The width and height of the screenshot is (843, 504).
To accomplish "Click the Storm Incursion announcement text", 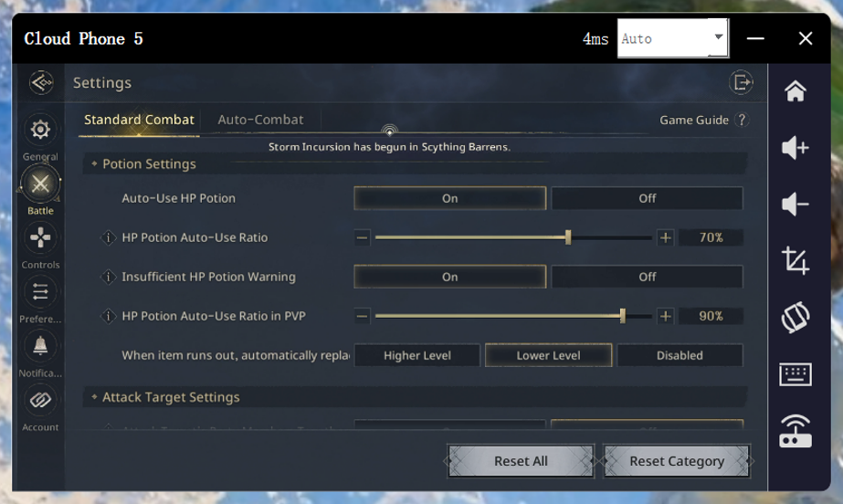I will pos(389,147).
